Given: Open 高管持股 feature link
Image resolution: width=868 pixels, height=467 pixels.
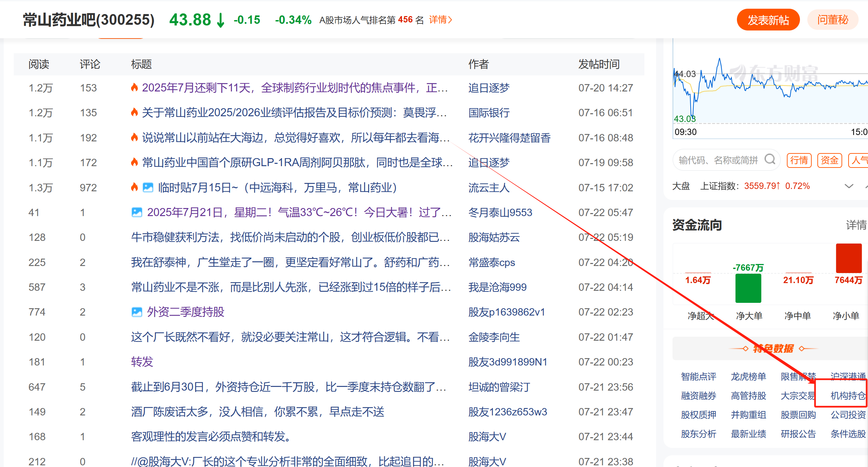Looking at the screenshot, I should tap(748, 396).
